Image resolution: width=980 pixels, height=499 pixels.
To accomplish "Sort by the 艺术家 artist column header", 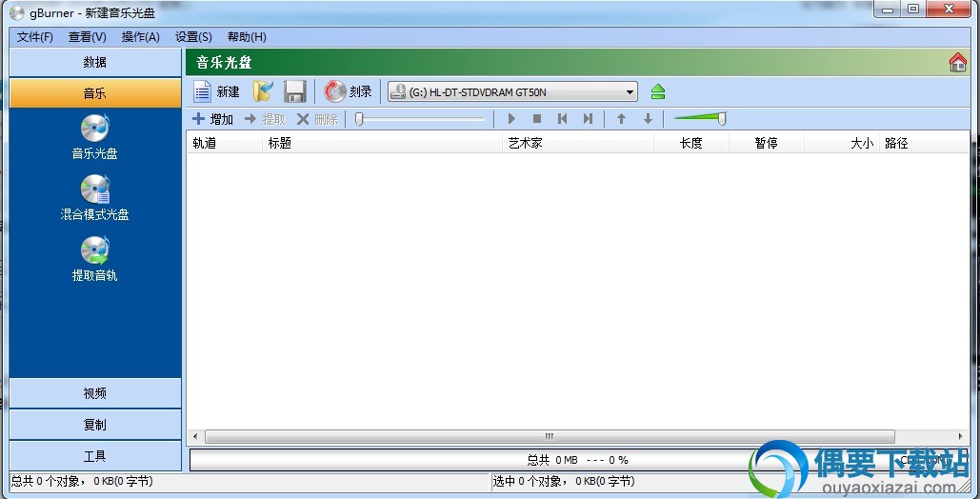I will coord(578,143).
